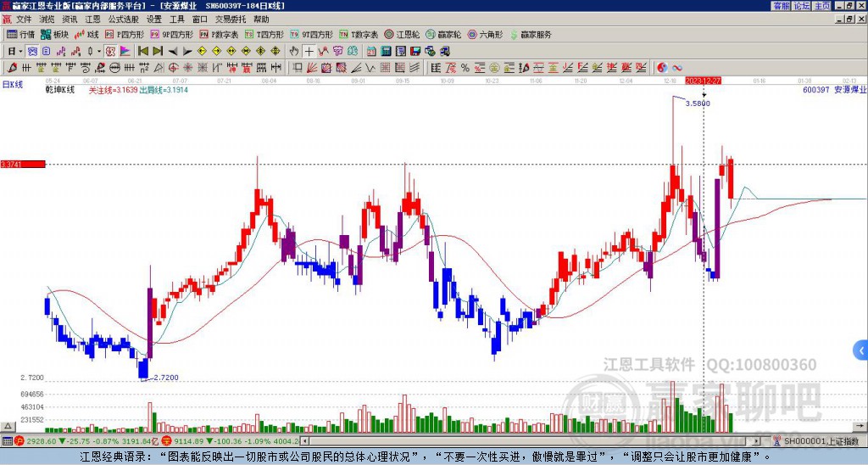The height and width of the screenshot is (465, 868).
Task: Open the P数字表 number table
Action: [220, 34]
